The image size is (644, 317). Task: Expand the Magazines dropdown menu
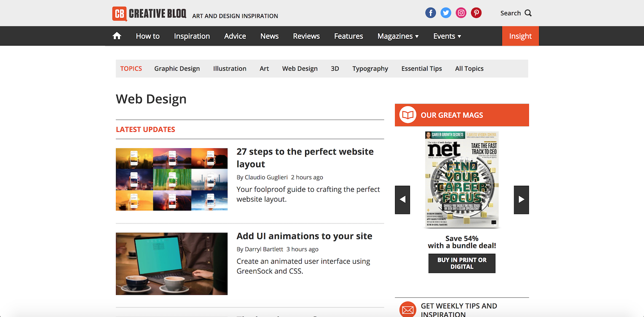[x=398, y=36]
